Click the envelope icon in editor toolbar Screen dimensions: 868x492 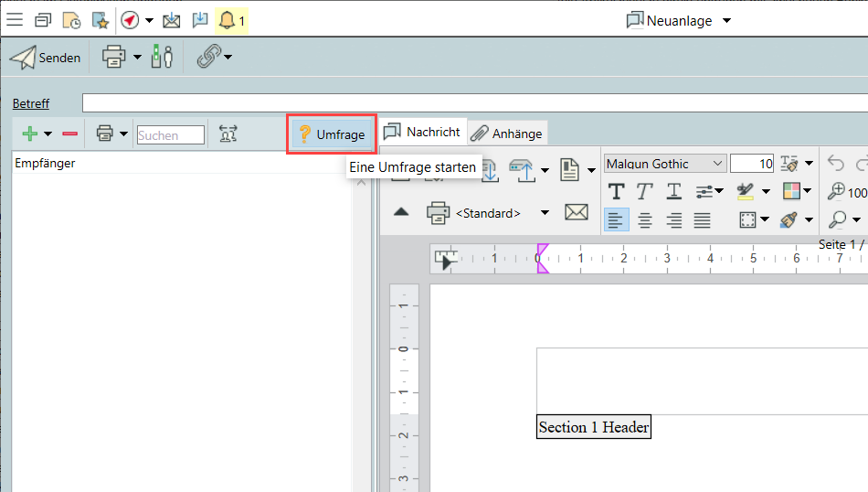pos(576,212)
